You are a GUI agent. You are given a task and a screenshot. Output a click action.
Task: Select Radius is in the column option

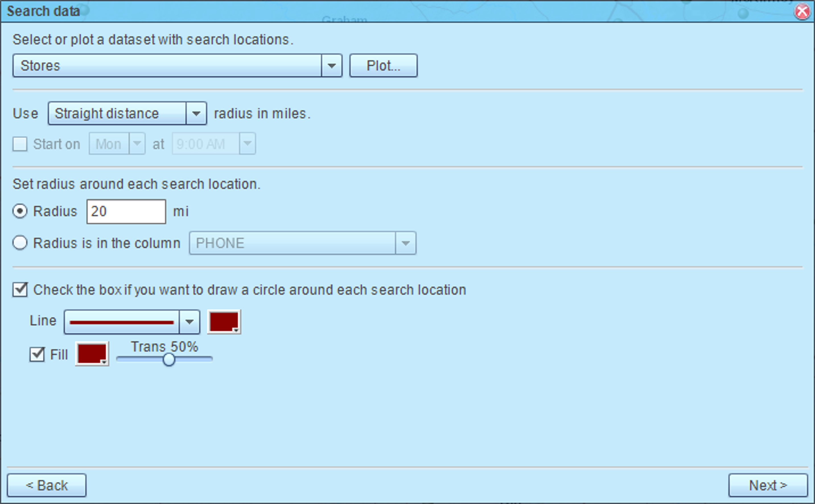[x=20, y=243]
